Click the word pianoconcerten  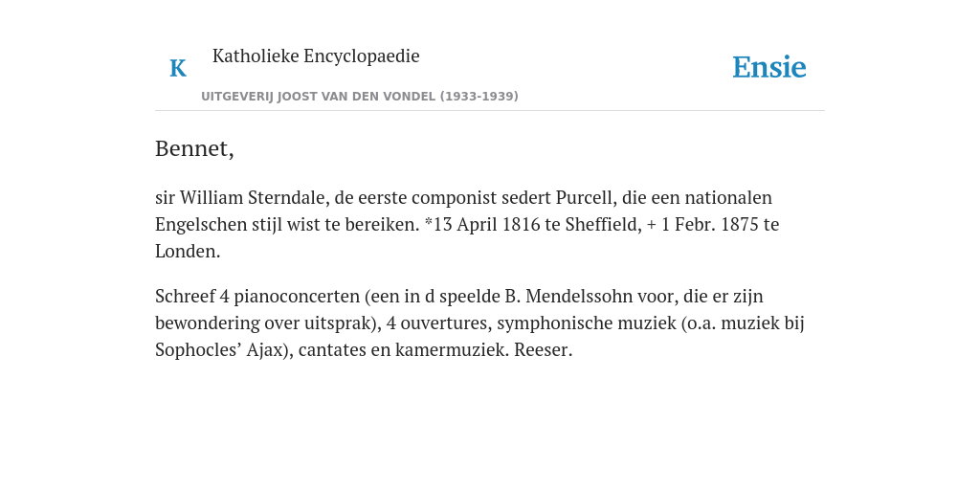click(297, 296)
